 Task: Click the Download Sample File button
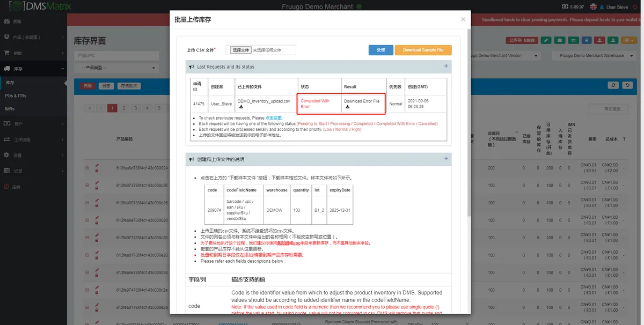coord(423,50)
